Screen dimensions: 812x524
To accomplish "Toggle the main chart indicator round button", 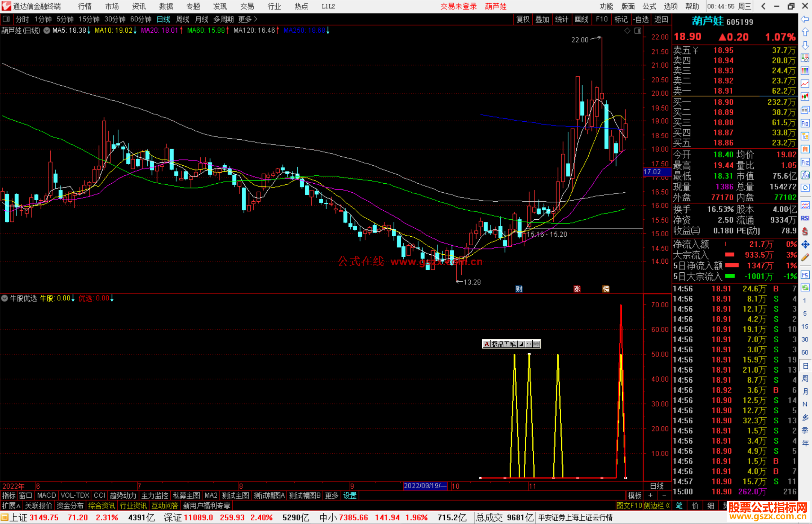I will [x=47, y=31].
